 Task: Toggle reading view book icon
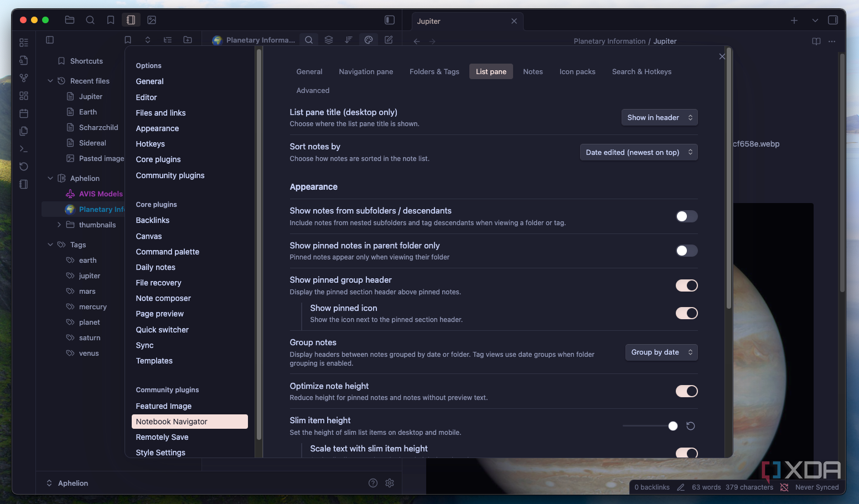[816, 41]
